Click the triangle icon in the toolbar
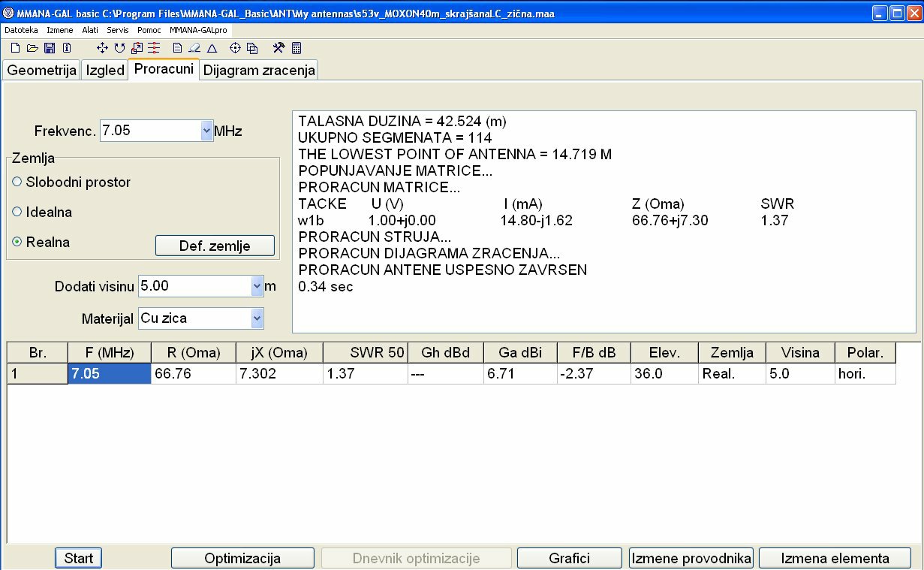 (212, 48)
